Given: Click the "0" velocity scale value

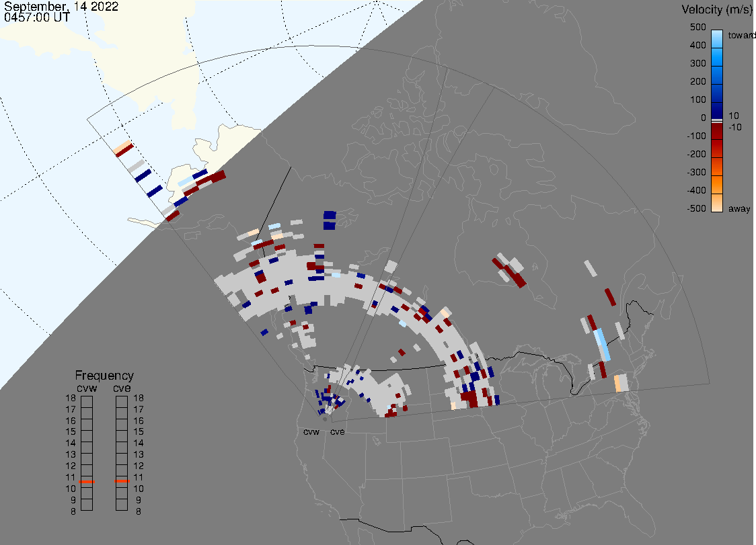Looking at the screenshot, I should [704, 118].
